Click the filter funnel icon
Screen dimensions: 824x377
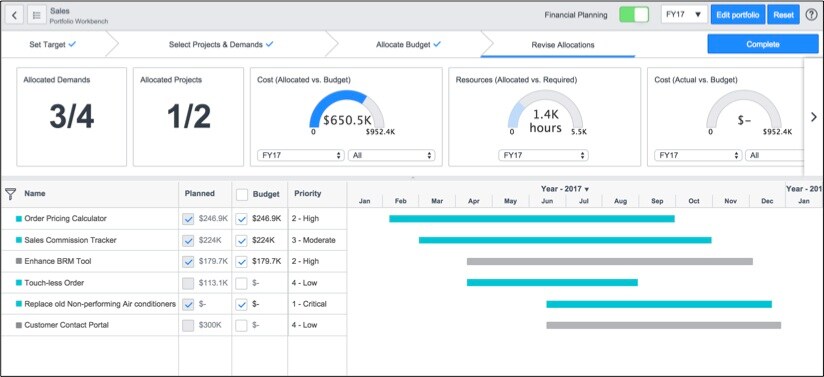point(11,194)
